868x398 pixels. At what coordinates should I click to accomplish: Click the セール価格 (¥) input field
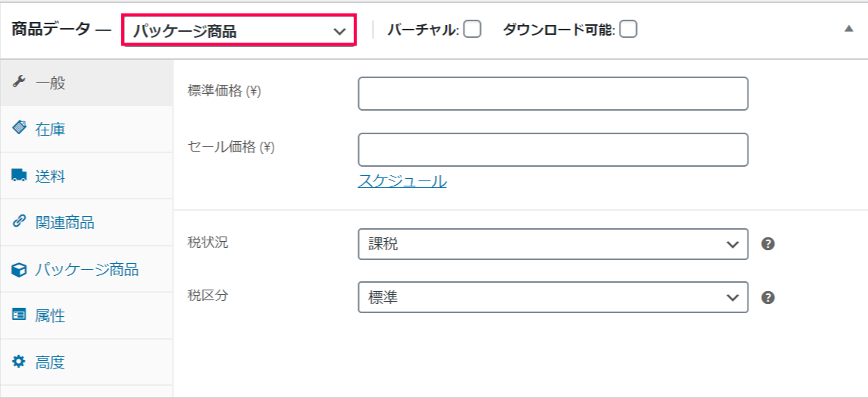553,149
